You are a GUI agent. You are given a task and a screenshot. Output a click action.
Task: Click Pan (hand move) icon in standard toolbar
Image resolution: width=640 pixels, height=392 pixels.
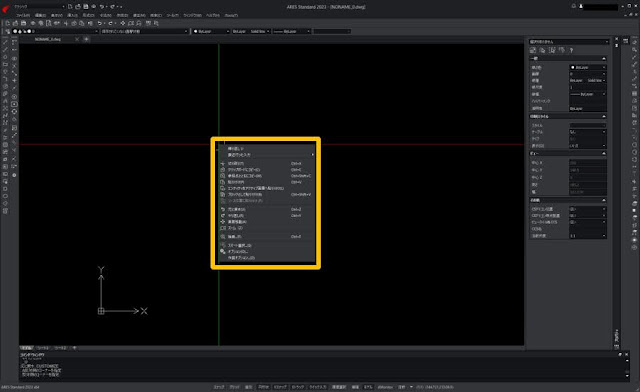point(123,23)
